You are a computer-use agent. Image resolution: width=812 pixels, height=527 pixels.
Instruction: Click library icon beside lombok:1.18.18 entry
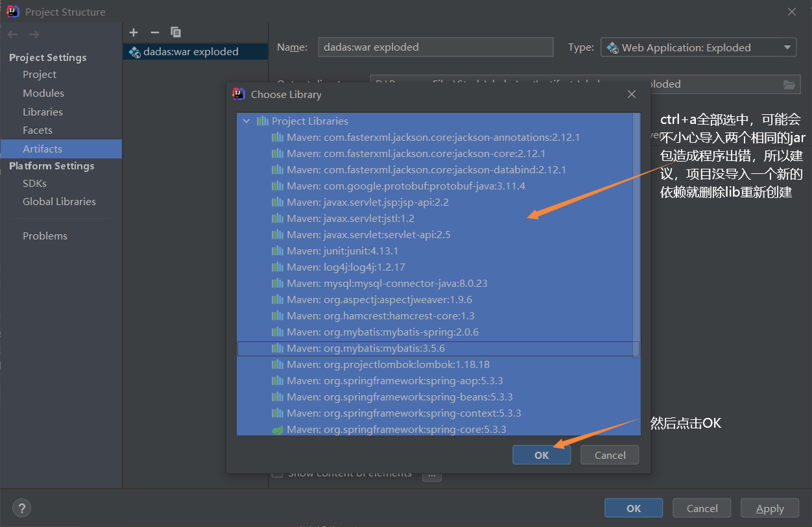[x=277, y=365]
